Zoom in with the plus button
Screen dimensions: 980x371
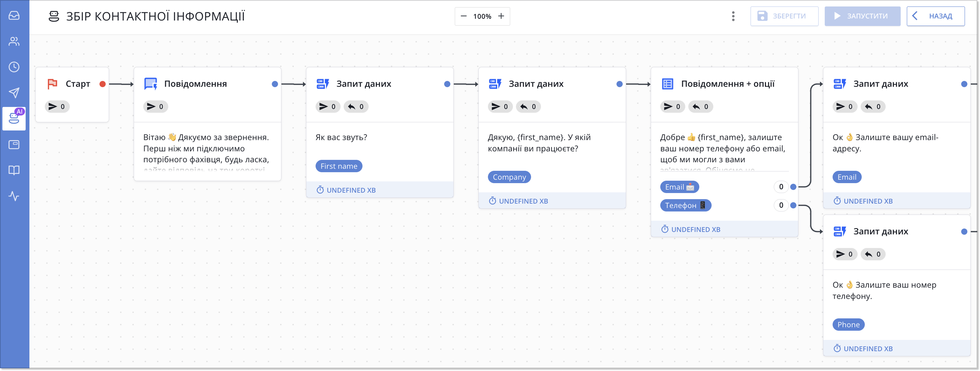[501, 16]
